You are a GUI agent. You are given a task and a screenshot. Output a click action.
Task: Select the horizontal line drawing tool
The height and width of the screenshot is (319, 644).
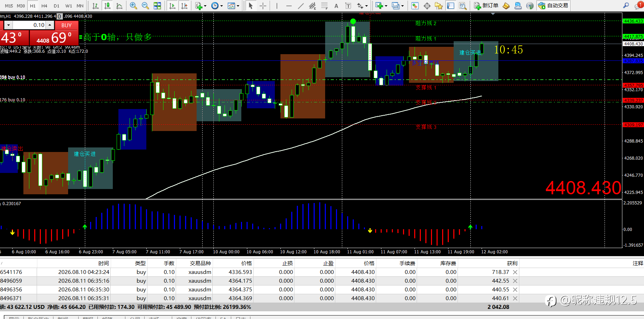pyautogui.click(x=288, y=6)
